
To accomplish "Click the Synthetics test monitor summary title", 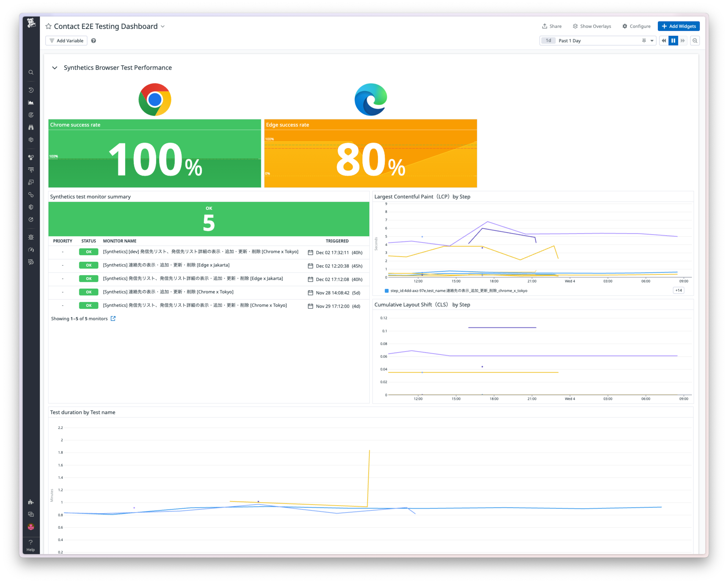I will coord(90,197).
